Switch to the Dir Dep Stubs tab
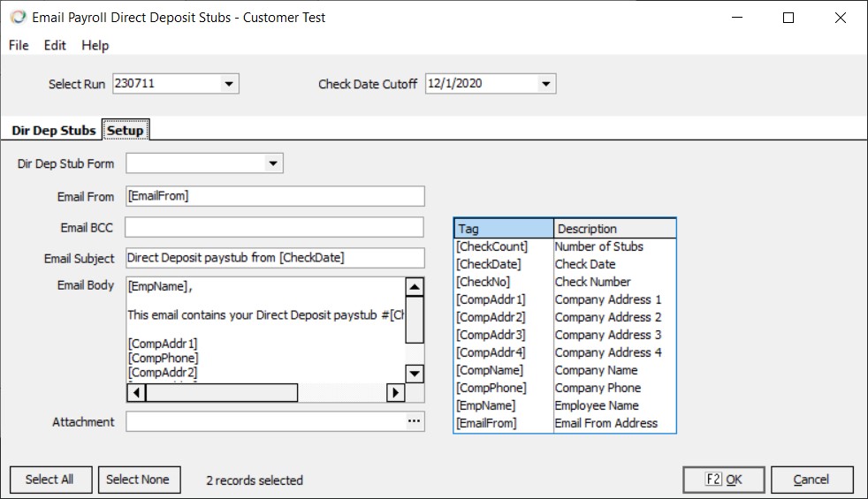868x499 pixels. [53, 131]
